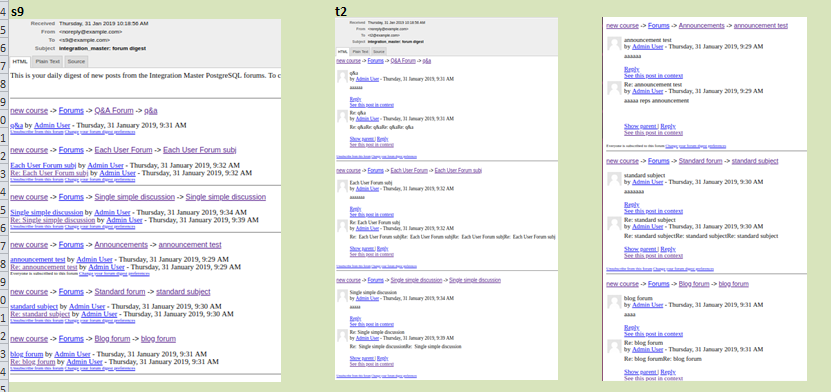Open Standard forum link in right-hand digest
This screenshot has width=831, height=392.
tap(701, 161)
